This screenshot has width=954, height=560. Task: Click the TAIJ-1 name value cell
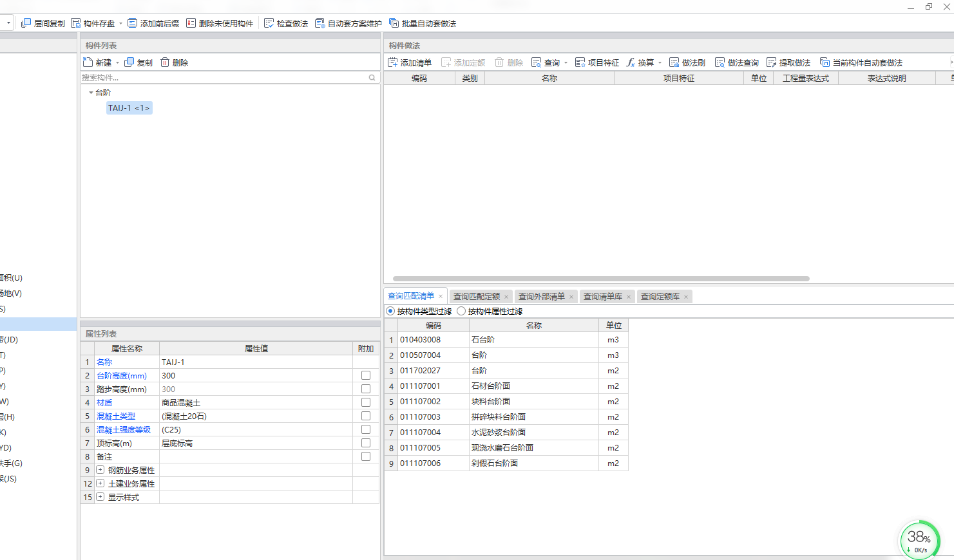(x=256, y=362)
